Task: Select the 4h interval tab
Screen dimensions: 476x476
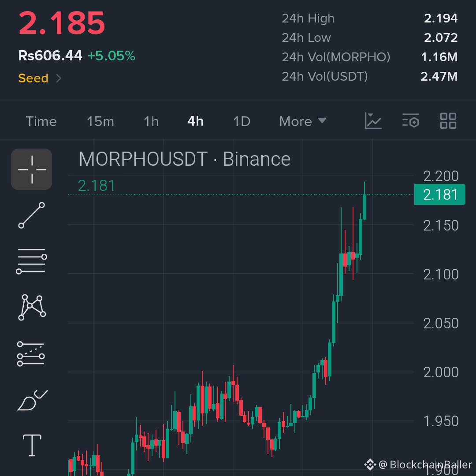Action: pyautogui.click(x=195, y=121)
